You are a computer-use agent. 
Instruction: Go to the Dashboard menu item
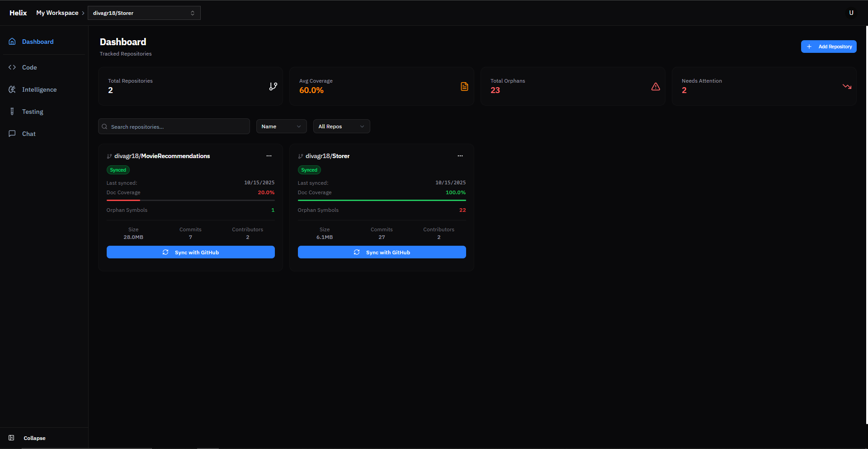tap(44, 42)
